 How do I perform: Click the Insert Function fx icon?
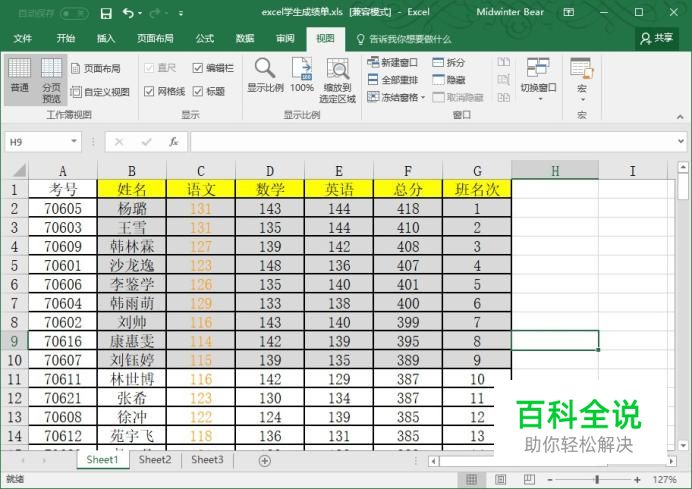(x=173, y=142)
